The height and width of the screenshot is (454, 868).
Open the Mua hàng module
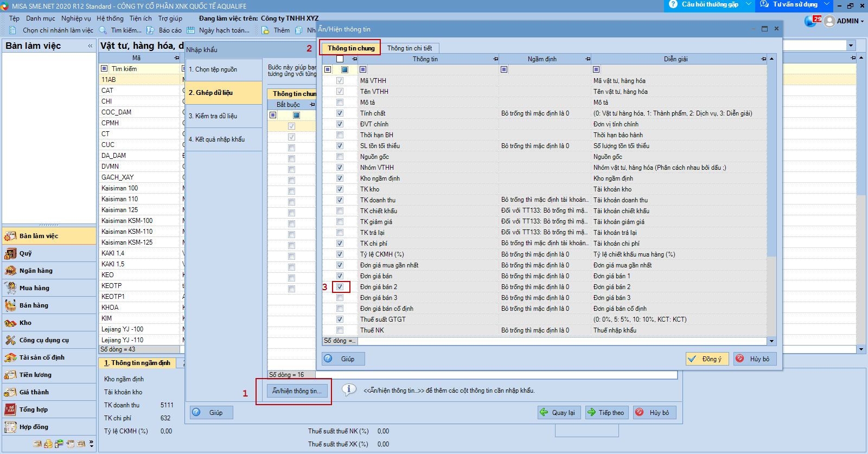[x=49, y=288]
